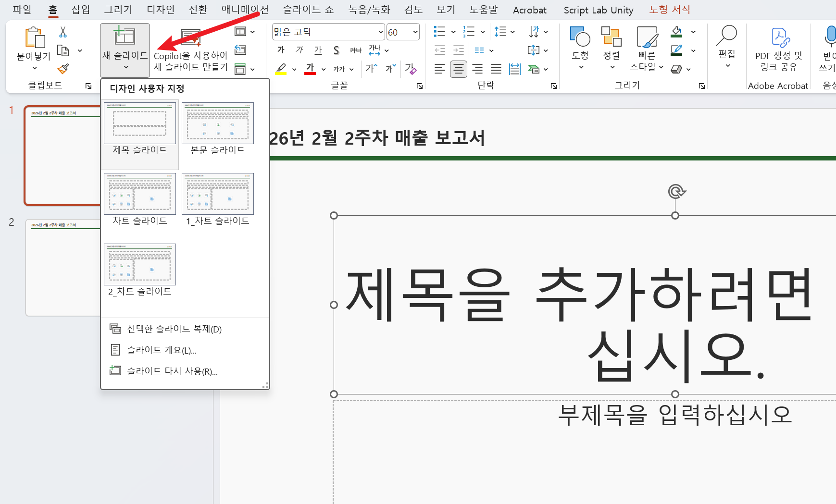This screenshot has height=504, width=836.
Task: Click the Find/Editing magnifier icon
Action: 727,36
